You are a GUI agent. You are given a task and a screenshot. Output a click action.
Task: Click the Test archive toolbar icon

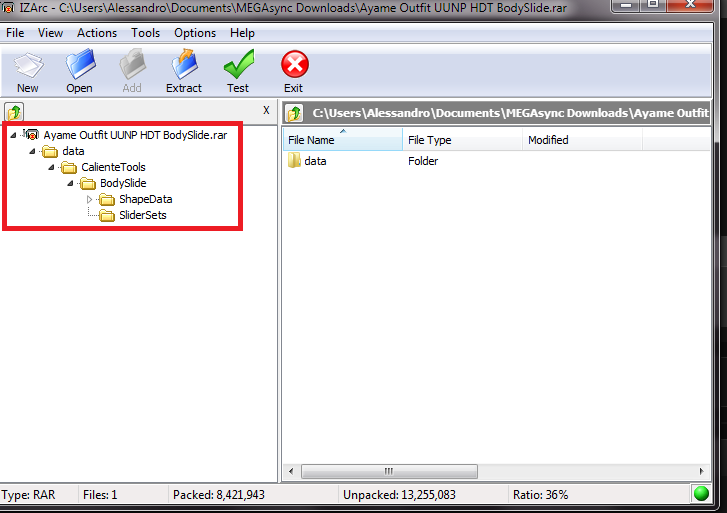click(x=238, y=64)
